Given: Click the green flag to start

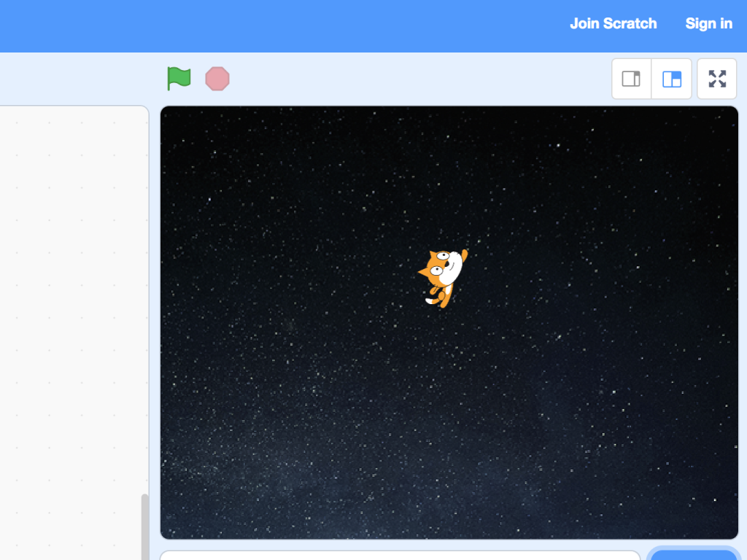Looking at the screenshot, I should coord(179,79).
